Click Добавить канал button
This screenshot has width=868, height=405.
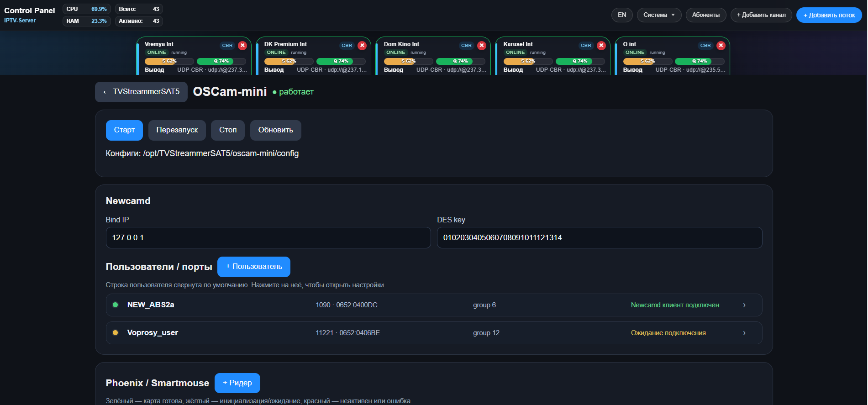[x=761, y=15]
